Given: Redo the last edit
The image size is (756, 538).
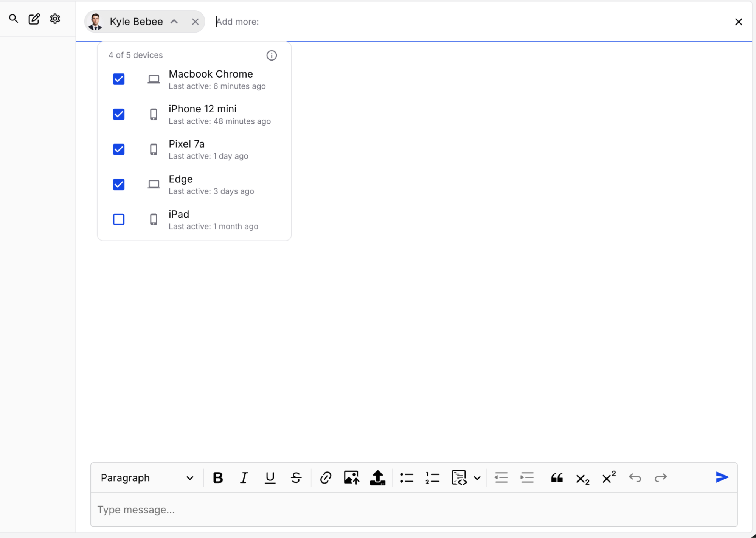Looking at the screenshot, I should (x=660, y=478).
